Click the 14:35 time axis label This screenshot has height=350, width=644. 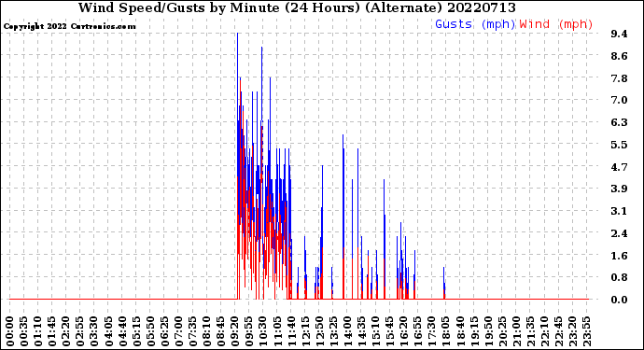[361, 331]
